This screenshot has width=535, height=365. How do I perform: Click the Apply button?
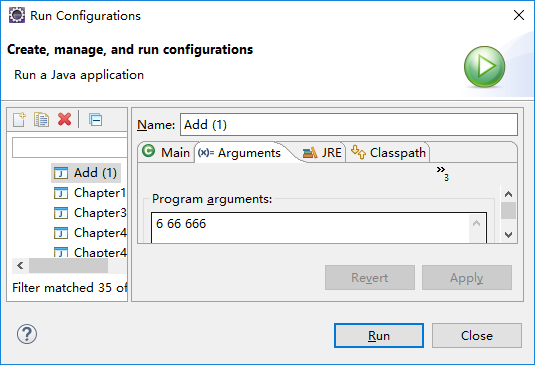(x=467, y=278)
